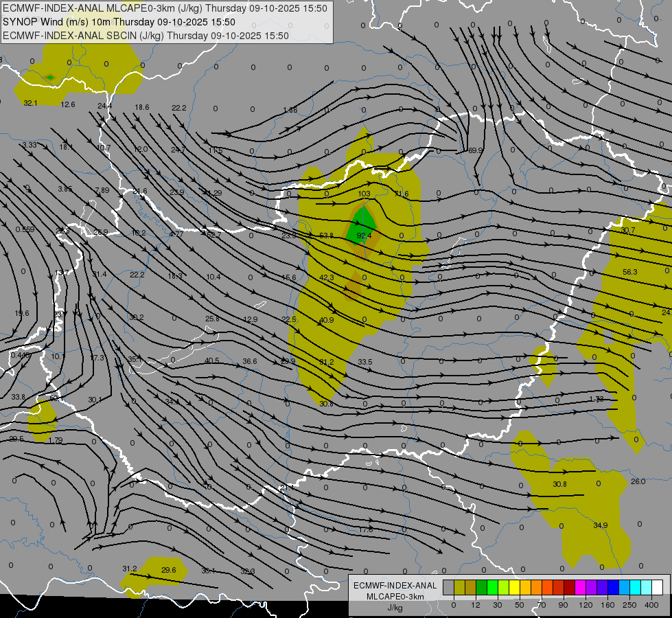Click the map value 42.3
This screenshot has width=672, height=618.
pyautogui.click(x=327, y=277)
